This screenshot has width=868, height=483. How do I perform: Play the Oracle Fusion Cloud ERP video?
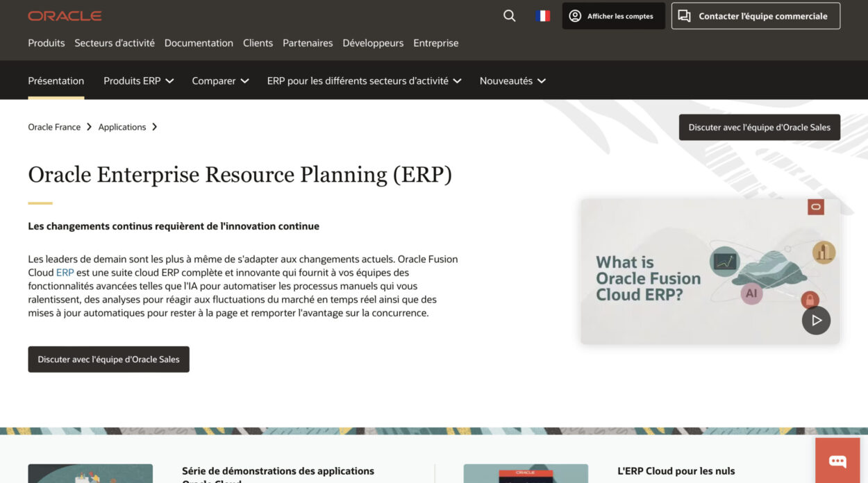(816, 320)
